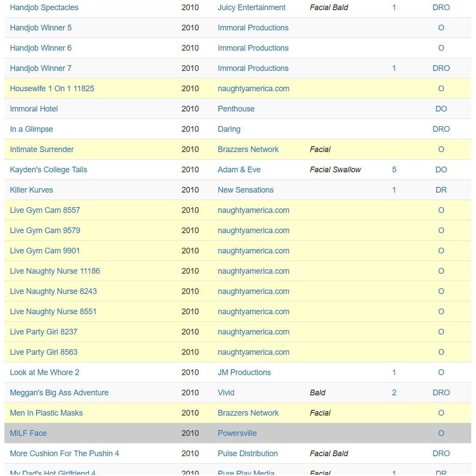476x476 pixels.
Task: Visit the Adam & Eve distributor link
Action: (239, 170)
